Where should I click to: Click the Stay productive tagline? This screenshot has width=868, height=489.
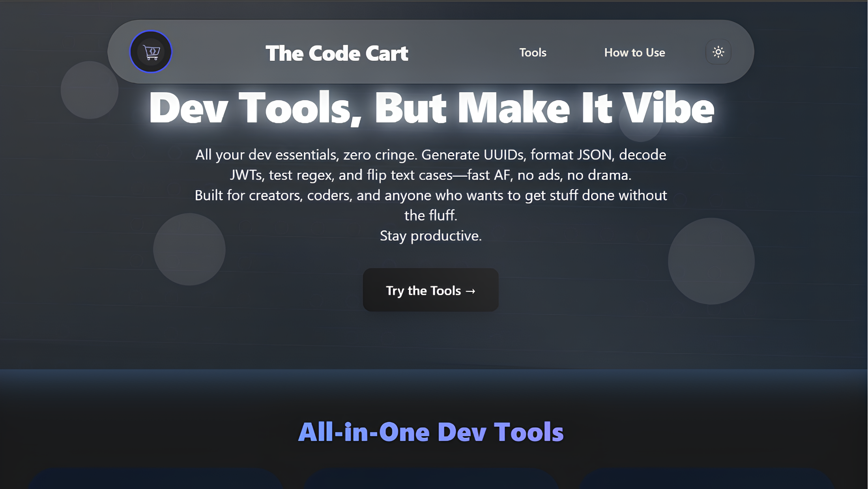[430, 235]
